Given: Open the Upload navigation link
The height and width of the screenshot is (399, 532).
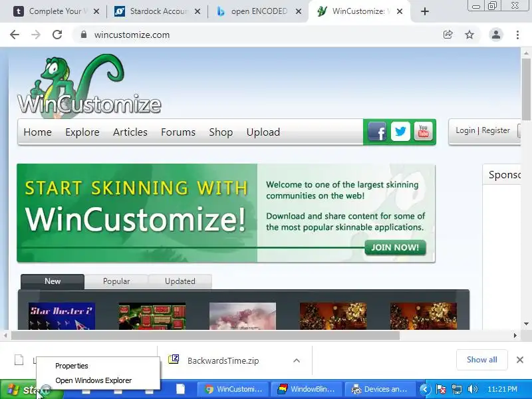Looking at the screenshot, I should pos(263,132).
